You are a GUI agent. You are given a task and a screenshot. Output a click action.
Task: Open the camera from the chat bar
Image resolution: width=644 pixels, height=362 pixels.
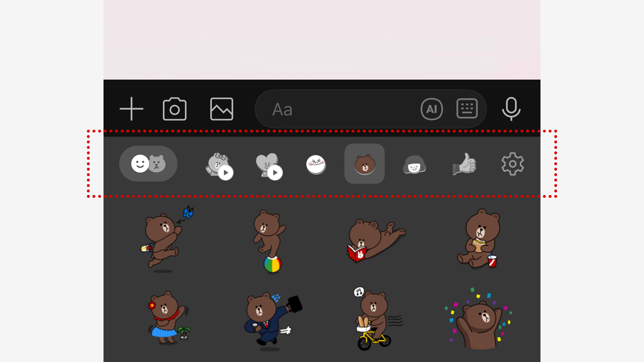pos(175,109)
